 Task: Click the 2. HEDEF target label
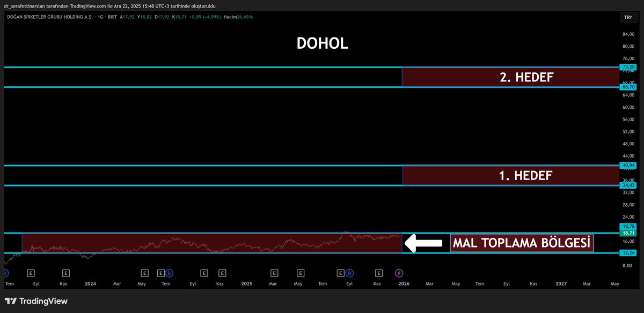[x=526, y=77]
